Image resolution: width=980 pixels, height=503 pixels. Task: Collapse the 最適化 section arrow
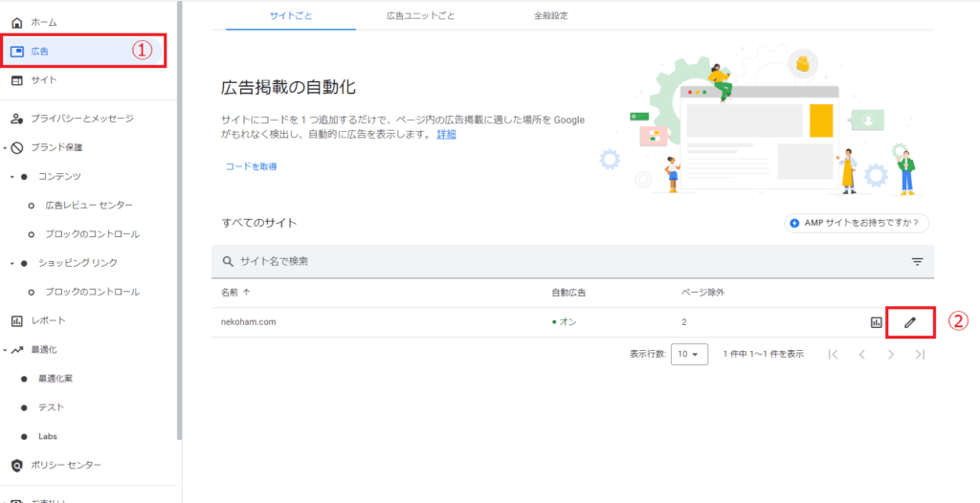[x=5, y=350]
